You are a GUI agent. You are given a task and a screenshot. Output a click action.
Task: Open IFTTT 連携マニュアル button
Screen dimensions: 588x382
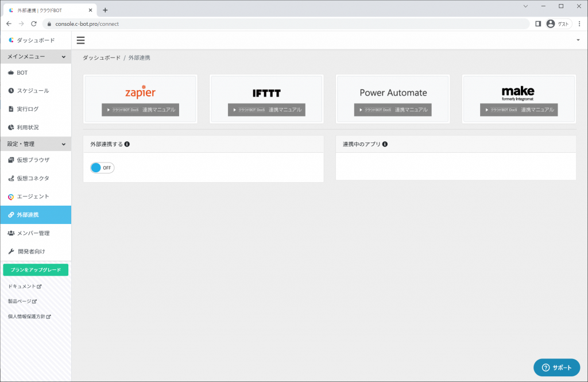[266, 110]
